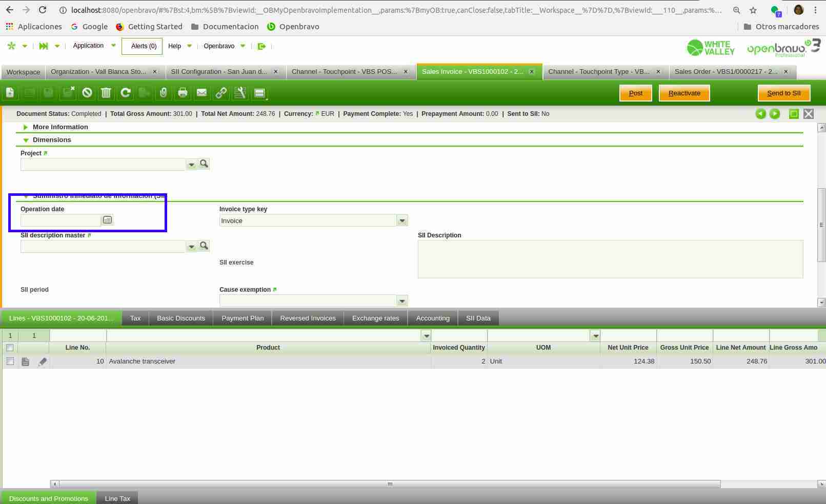Select the Avalanche transceiver row checkbox

tap(10, 361)
